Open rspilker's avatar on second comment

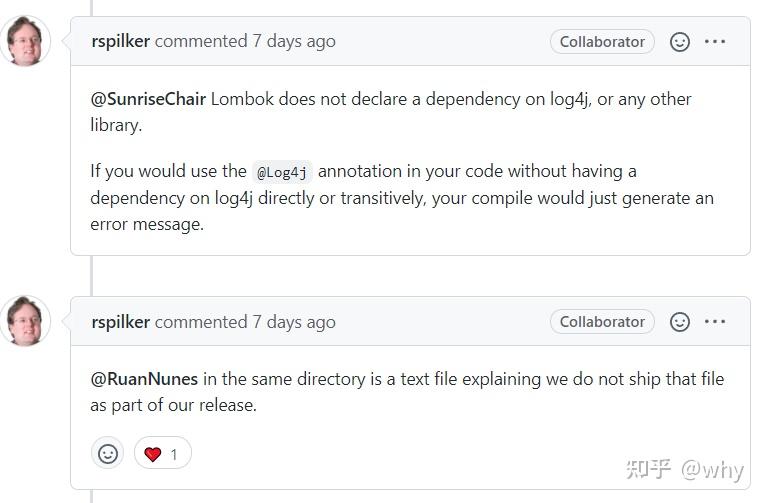(26, 321)
